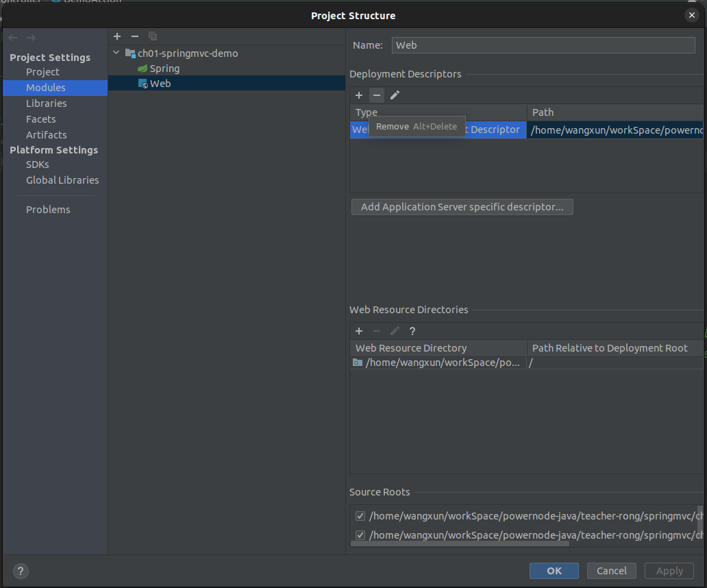Toggle the first source root checkbox

pyautogui.click(x=360, y=516)
